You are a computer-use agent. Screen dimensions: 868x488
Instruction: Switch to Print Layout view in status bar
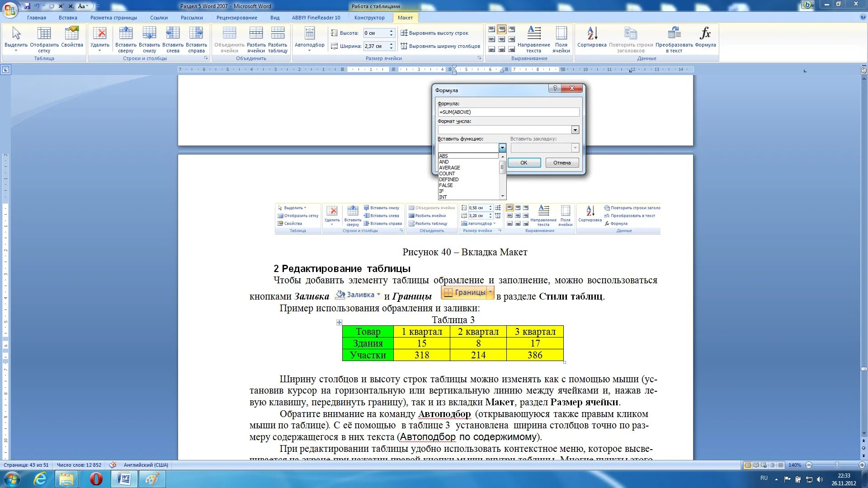point(748,465)
